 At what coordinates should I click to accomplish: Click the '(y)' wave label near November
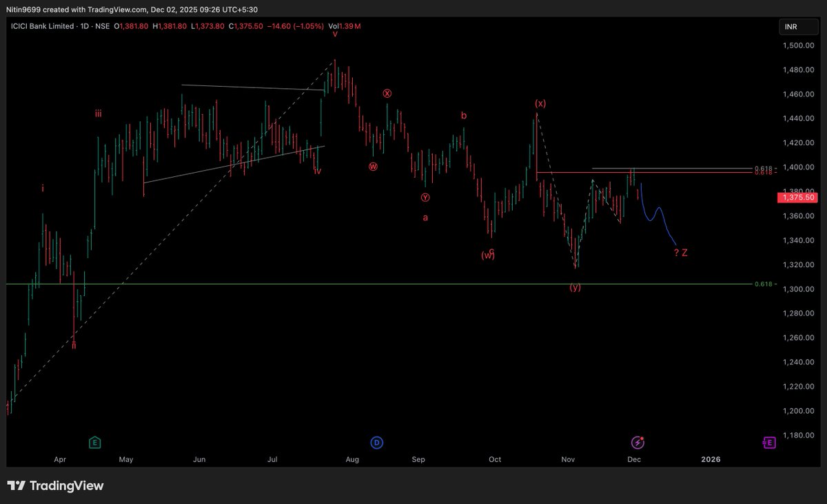coord(575,287)
